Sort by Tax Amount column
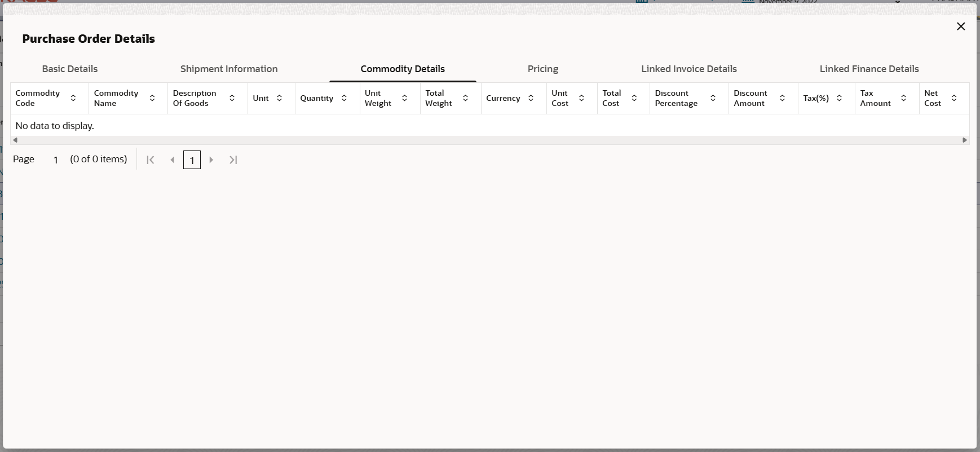Screen dimensions: 980x452 [x=904, y=98]
